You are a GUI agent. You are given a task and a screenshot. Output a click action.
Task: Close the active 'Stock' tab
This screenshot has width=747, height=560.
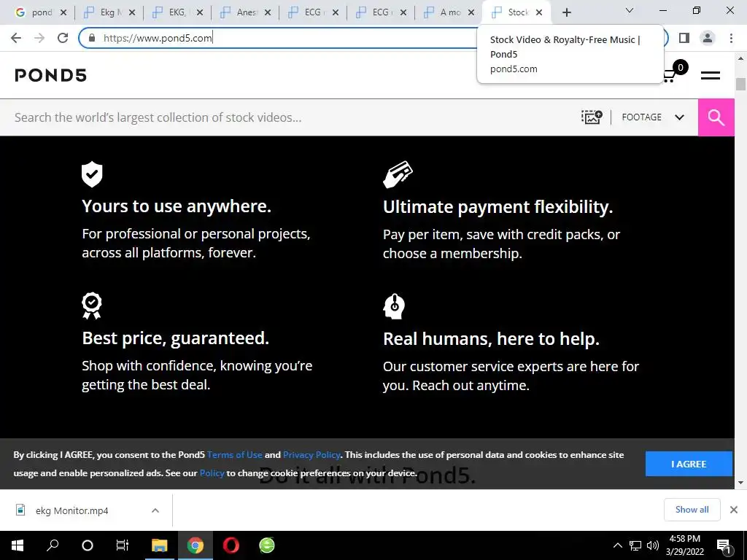point(539,12)
